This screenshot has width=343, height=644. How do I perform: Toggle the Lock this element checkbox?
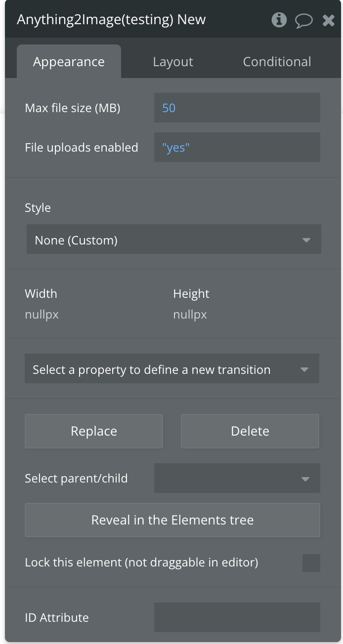(311, 563)
